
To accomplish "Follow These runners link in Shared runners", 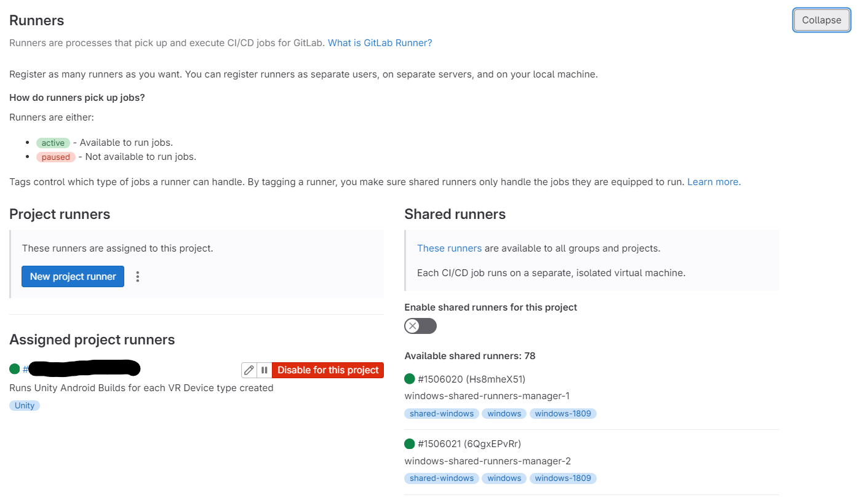I will coord(449,248).
